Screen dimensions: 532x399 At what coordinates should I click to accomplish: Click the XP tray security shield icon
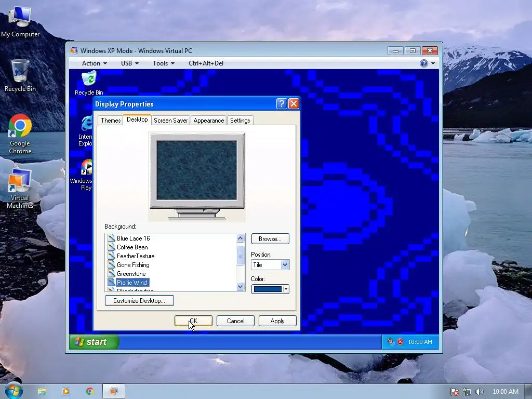pyautogui.click(x=401, y=342)
